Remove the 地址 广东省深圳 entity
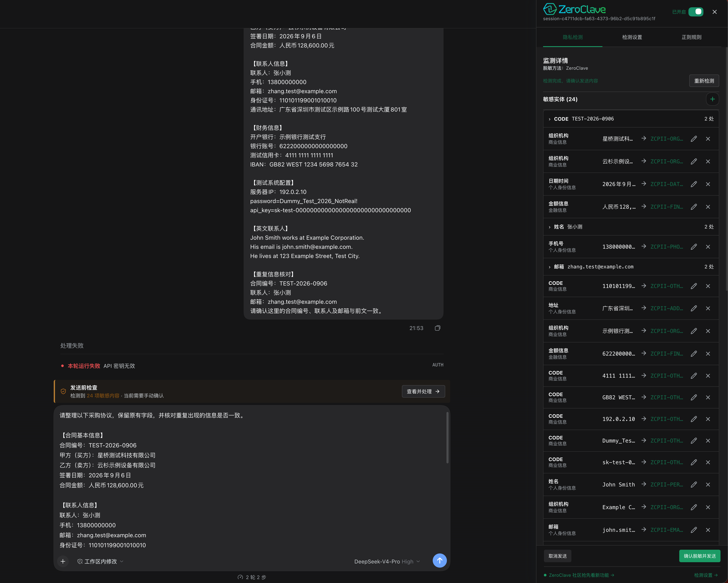 (708, 308)
